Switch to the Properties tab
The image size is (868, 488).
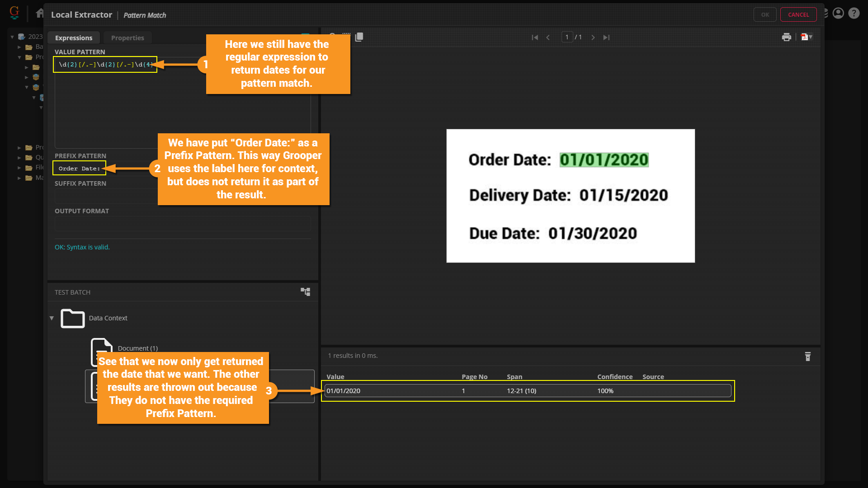[127, 38]
